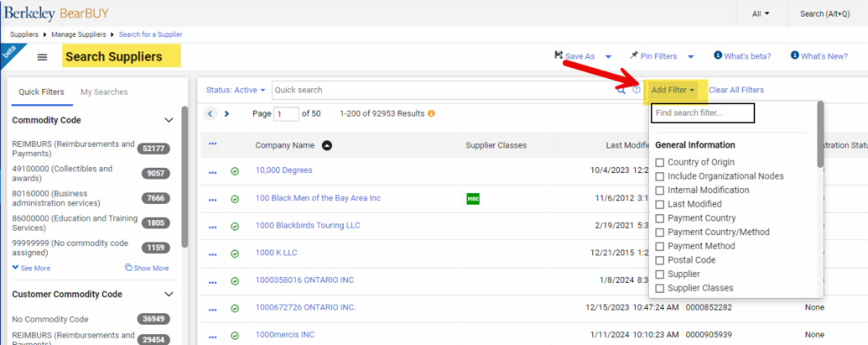Screen dimensions: 868x345
Task: Open the Status: Active dropdown
Action: (x=235, y=90)
